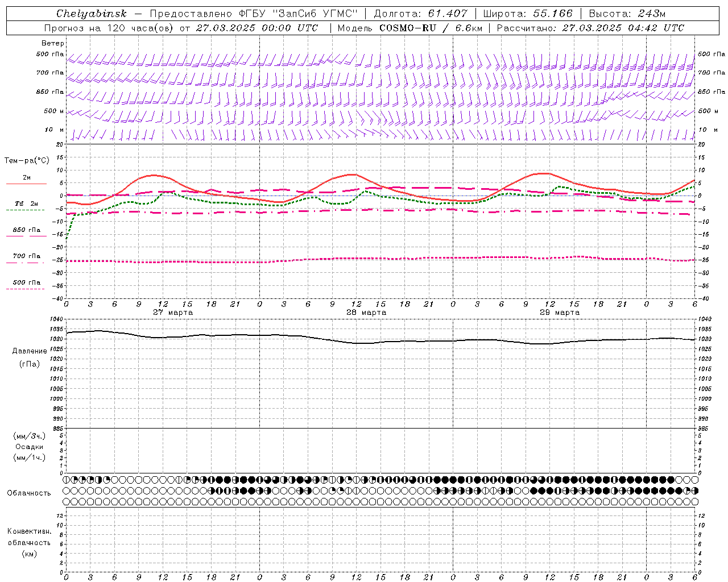728x582 pixels.
Task: Select the Прогноз на 120 часа(ов) text
Action: click(109, 28)
